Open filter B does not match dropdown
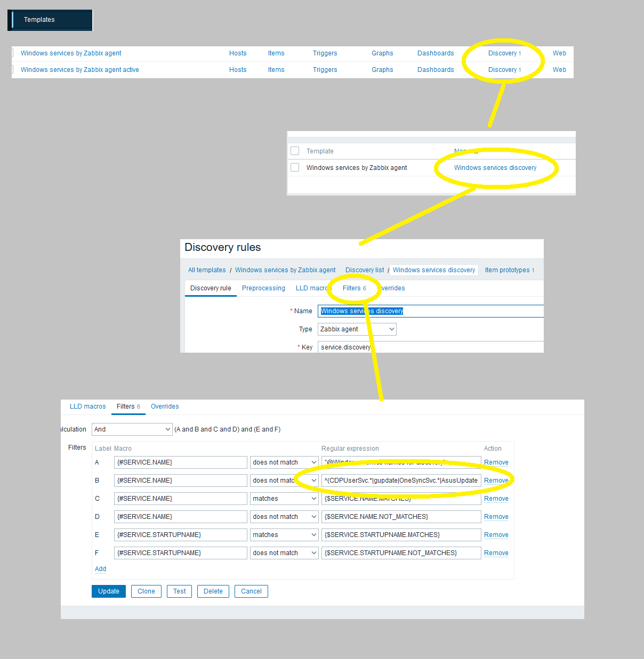This screenshot has height=659, width=644. click(284, 480)
